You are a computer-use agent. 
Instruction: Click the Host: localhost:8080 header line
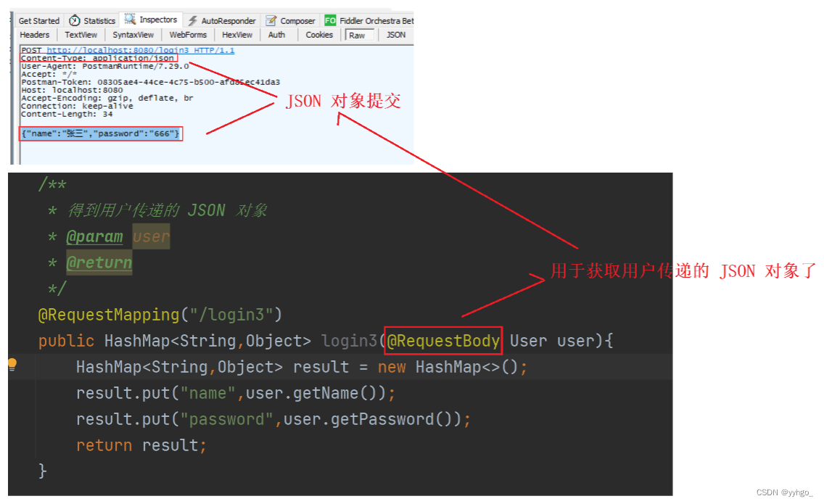click(x=72, y=90)
